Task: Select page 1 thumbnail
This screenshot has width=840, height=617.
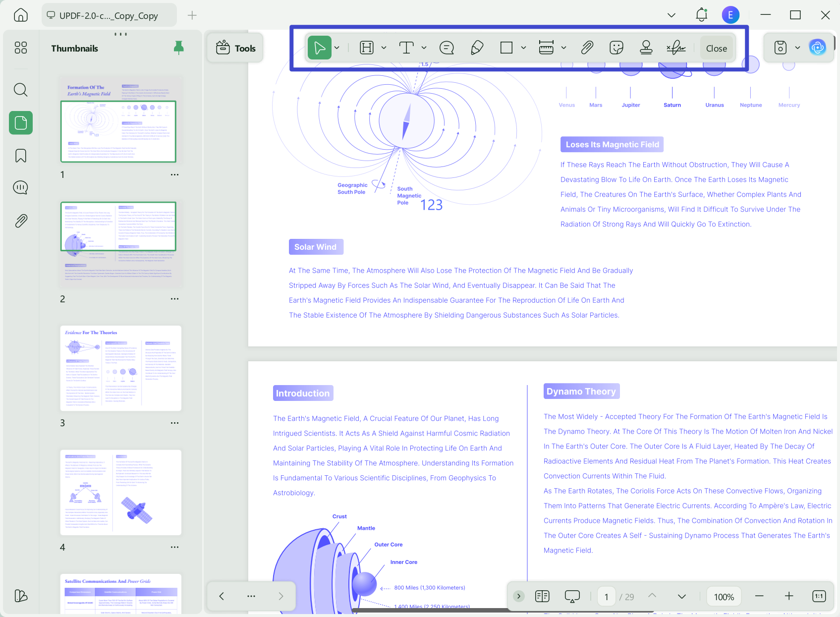Action: (121, 120)
